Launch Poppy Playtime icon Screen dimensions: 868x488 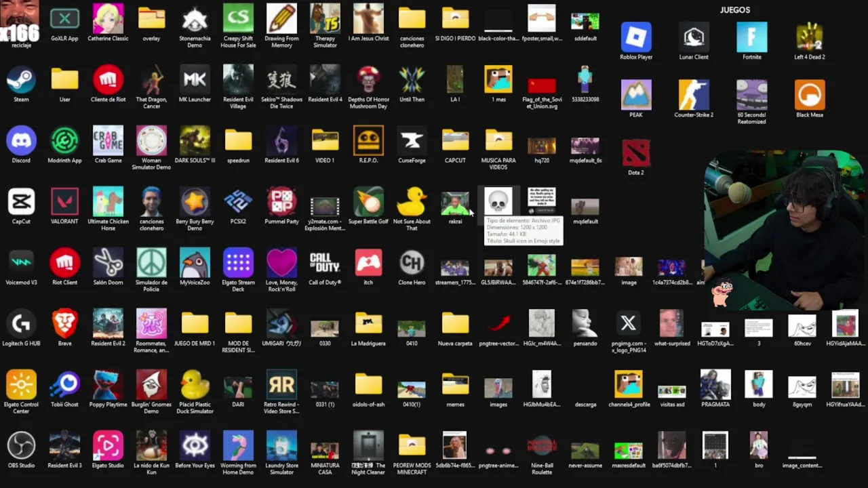108,385
